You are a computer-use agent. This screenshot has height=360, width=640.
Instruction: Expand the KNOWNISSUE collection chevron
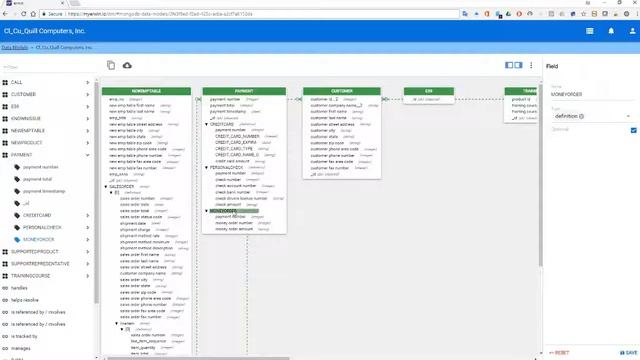[x=87, y=118]
